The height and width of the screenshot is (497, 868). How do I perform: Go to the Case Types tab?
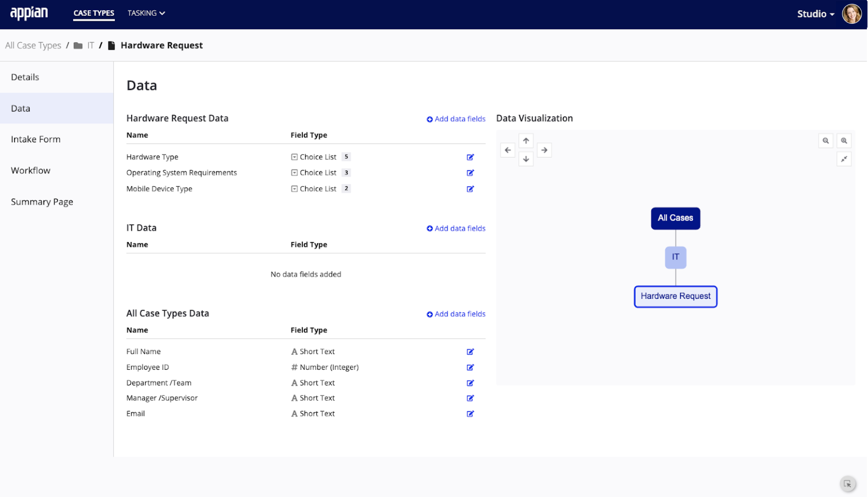(x=93, y=13)
